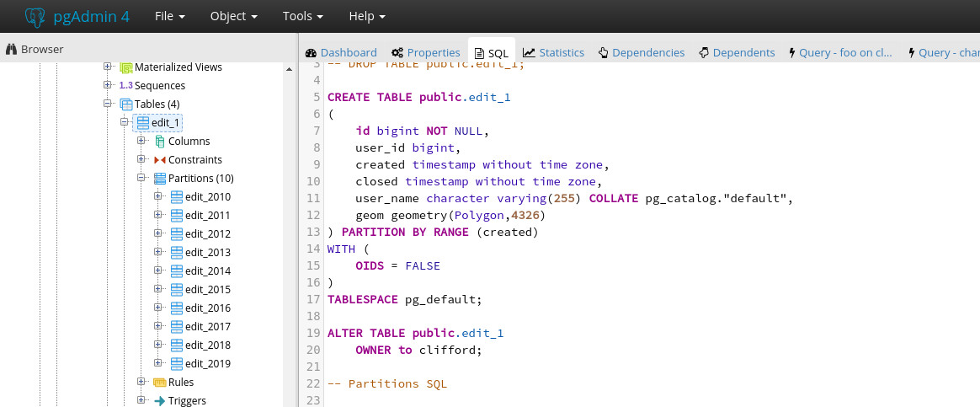The height and width of the screenshot is (407, 980).
Task: Switch to the Properties tab
Action: 426,52
